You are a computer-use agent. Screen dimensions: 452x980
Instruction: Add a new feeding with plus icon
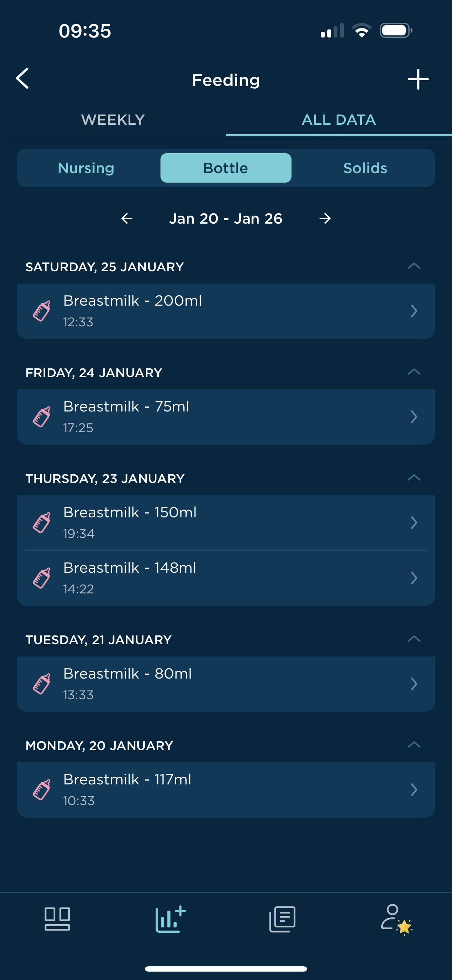click(x=418, y=79)
